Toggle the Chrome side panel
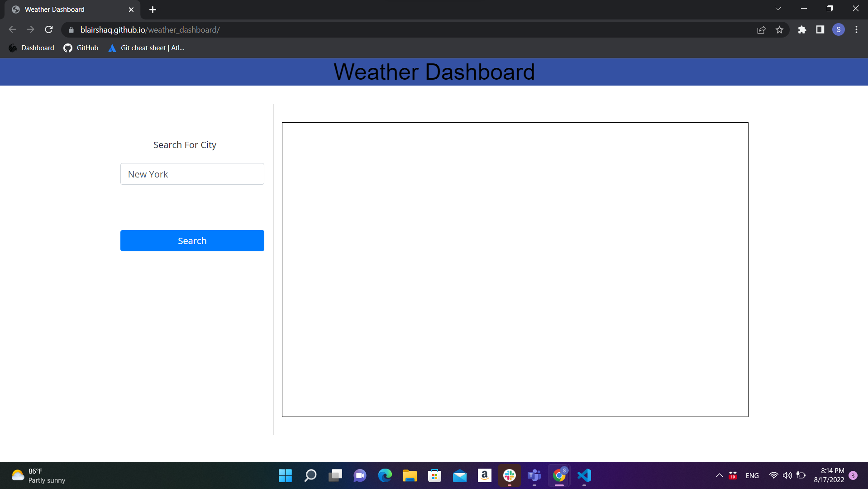The height and width of the screenshot is (489, 868). pos(820,29)
